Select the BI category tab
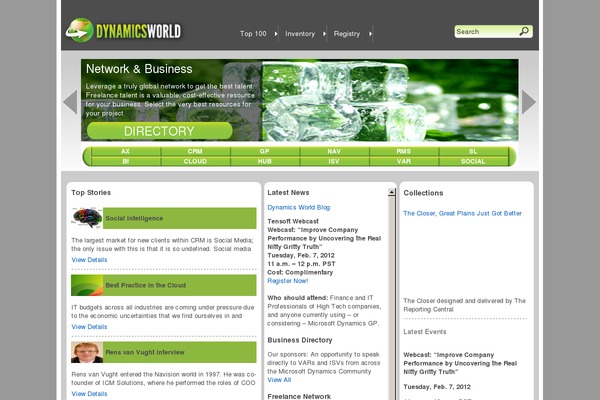The image size is (600, 400). click(126, 161)
